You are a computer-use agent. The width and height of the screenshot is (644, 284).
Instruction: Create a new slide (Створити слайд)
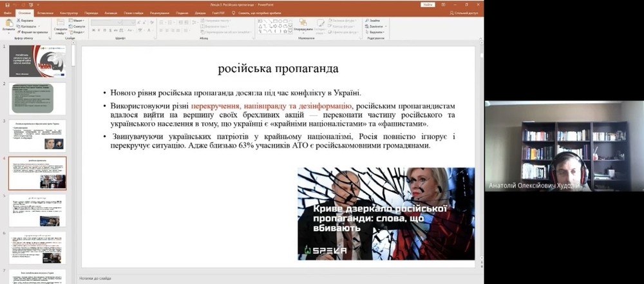[61, 26]
